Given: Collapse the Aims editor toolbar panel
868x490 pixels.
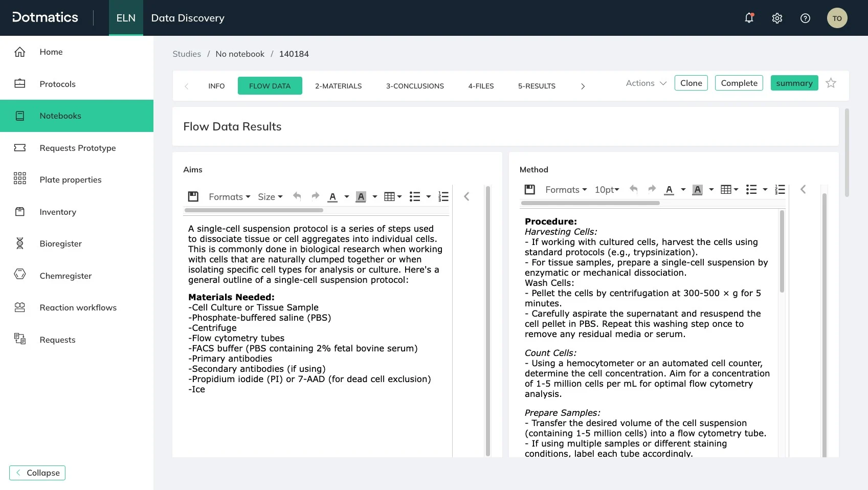Looking at the screenshot, I should (x=466, y=196).
